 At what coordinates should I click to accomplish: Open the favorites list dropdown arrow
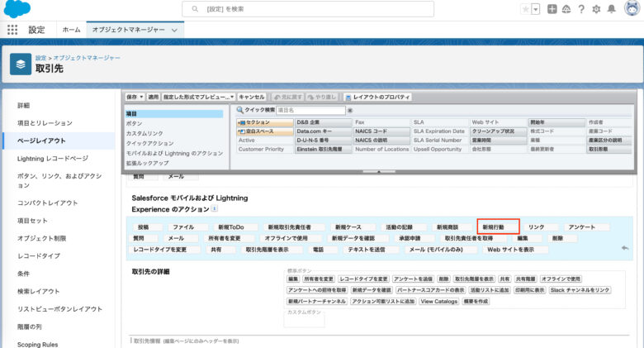536,9
